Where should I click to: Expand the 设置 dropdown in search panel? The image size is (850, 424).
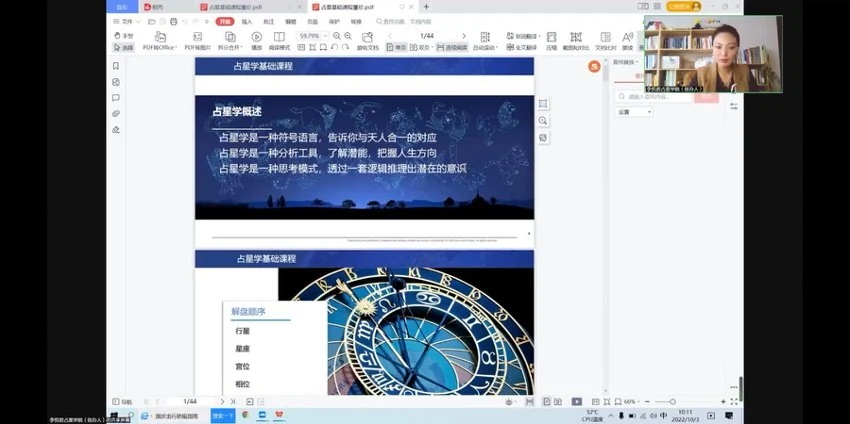pyautogui.click(x=634, y=112)
